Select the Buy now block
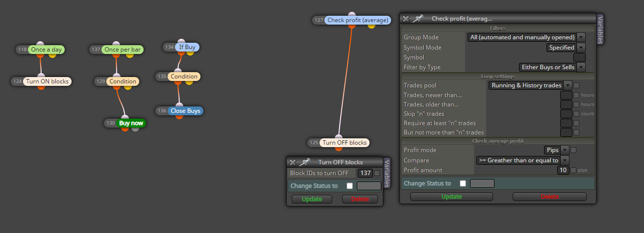The image size is (644, 233). pyautogui.click(x=131, y=123)
